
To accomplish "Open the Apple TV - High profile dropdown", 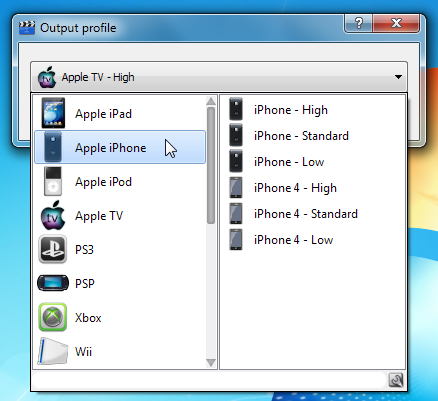I will tap(219, 77).
